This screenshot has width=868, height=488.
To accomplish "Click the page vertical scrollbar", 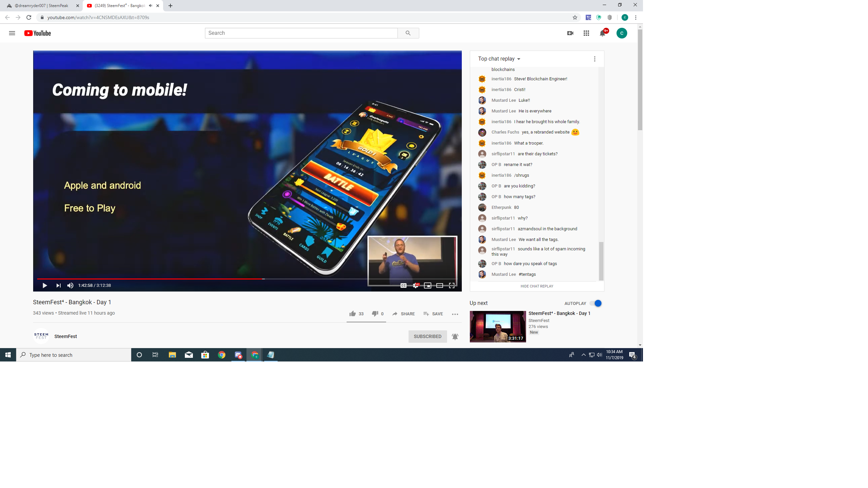I will click(x=640, y=79).
